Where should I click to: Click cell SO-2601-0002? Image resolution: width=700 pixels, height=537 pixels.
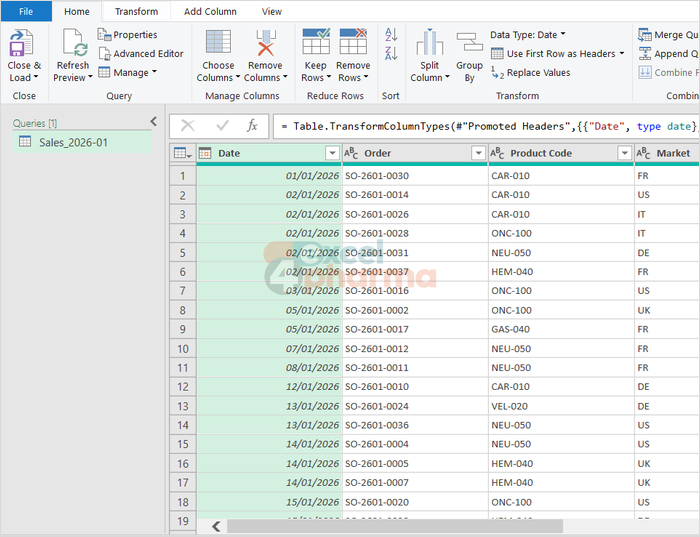(x=415, y=310)
